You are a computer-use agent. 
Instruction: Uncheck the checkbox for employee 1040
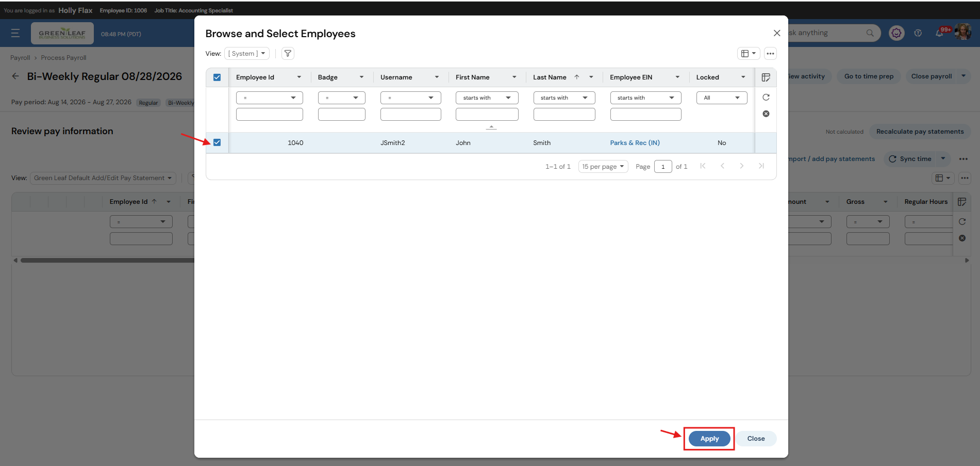217,142
